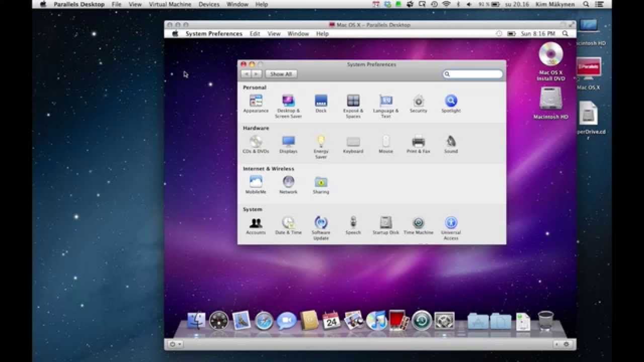Open the Virtual Machine menu
Viewport: 644px width, 362px height.
pyautogui.click(x=170, y=5)
